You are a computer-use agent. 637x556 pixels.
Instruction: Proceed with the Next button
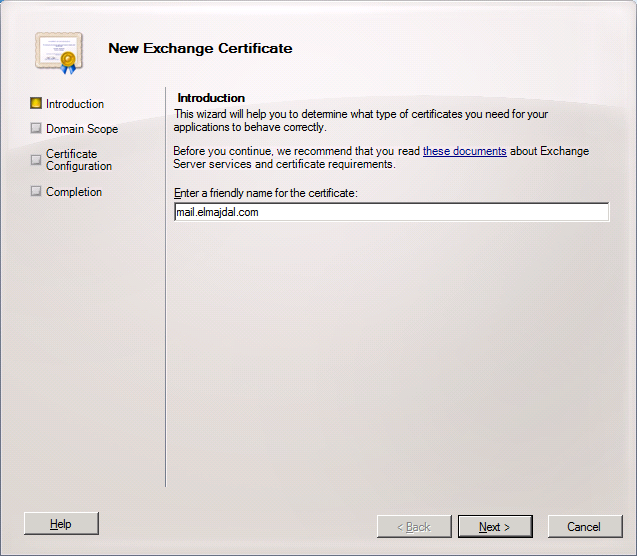[495, 526]
